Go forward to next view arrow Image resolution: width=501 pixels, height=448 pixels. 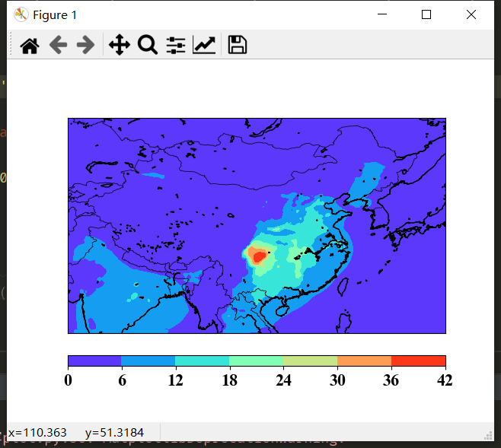tap(85, 46)
